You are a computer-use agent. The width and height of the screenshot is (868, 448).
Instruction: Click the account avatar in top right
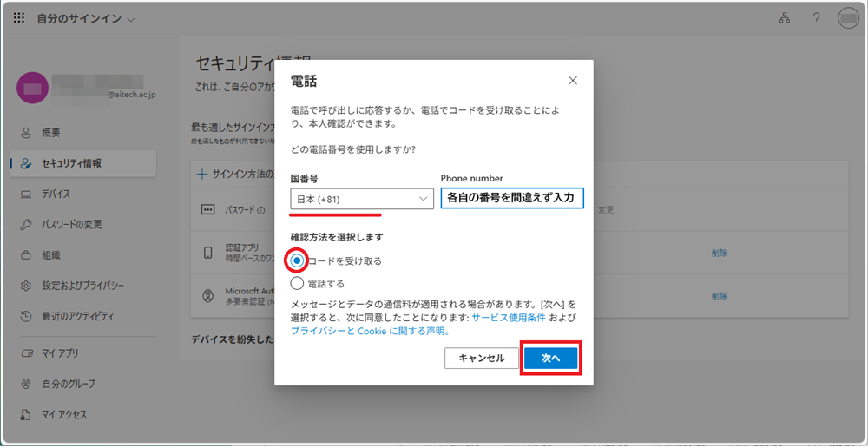coord(847,18)
